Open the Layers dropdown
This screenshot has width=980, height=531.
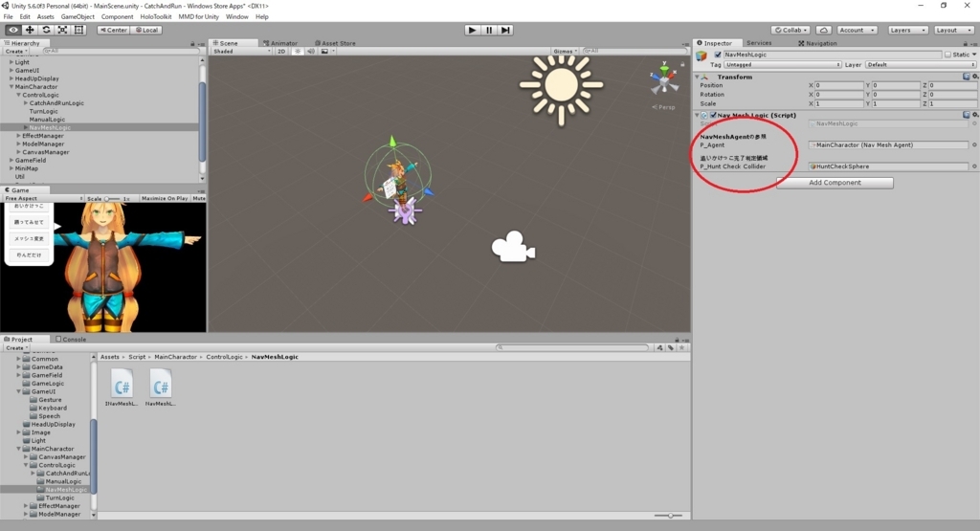tap(907, 30)
